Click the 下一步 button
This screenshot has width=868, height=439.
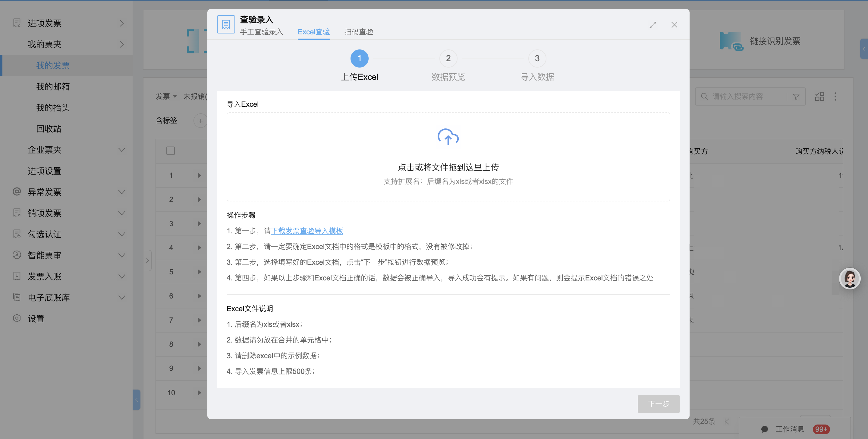click(659, 404)
